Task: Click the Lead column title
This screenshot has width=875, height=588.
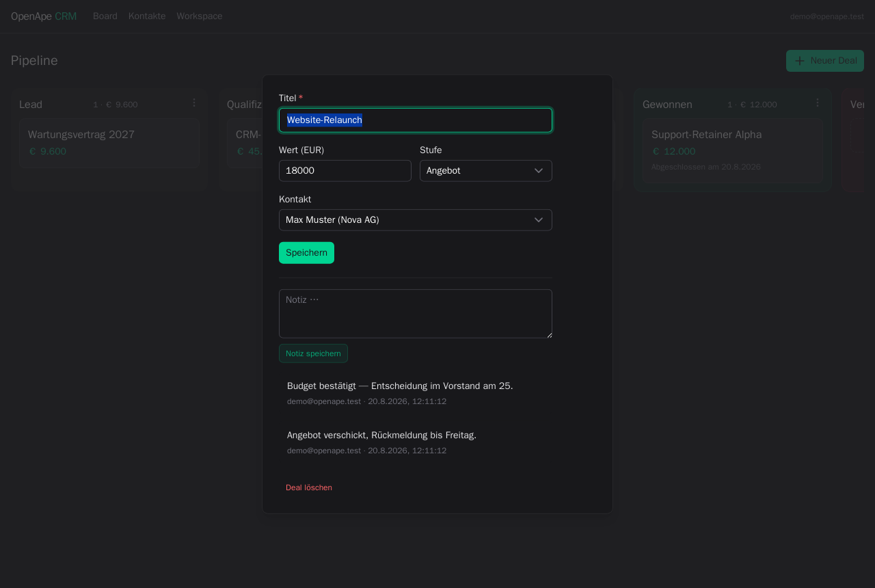Action: pyautogui.click(x=31, y=105)
